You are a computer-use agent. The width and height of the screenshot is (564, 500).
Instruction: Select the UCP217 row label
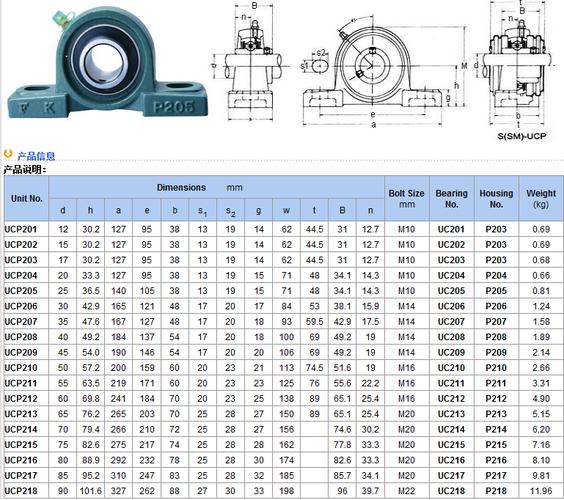pyautogui.click(x=21, y=476)
